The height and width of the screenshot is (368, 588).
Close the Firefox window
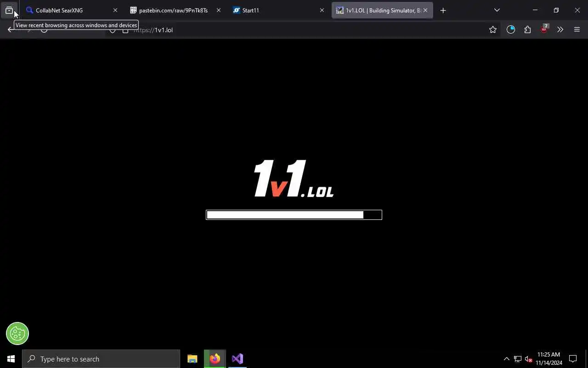point(577,10)
